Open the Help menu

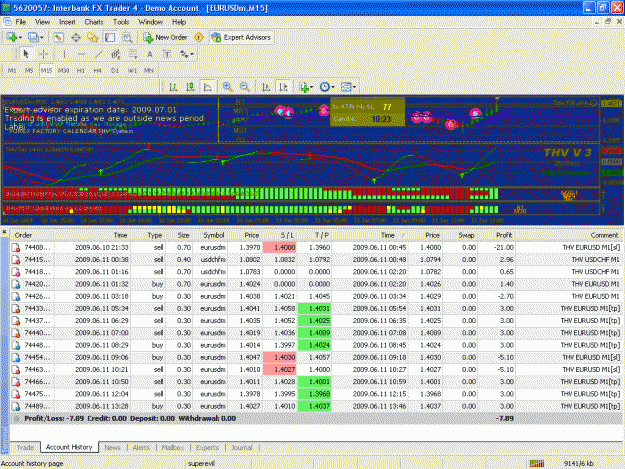(x=179, y=22)
